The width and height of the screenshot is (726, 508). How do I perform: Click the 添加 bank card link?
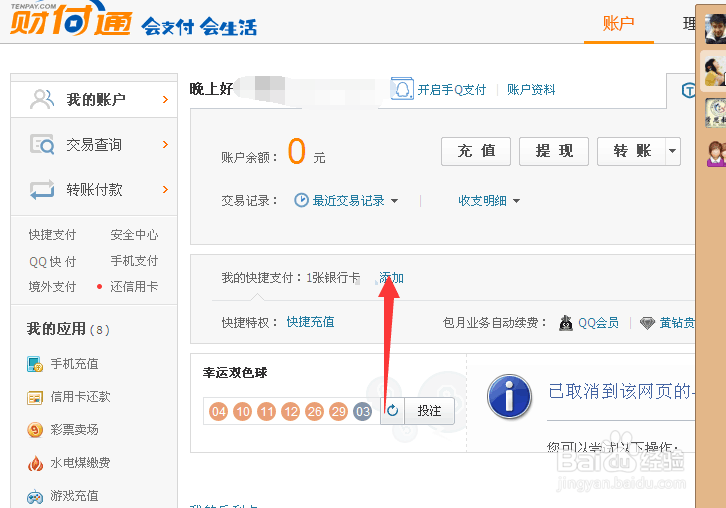[391, 278]
